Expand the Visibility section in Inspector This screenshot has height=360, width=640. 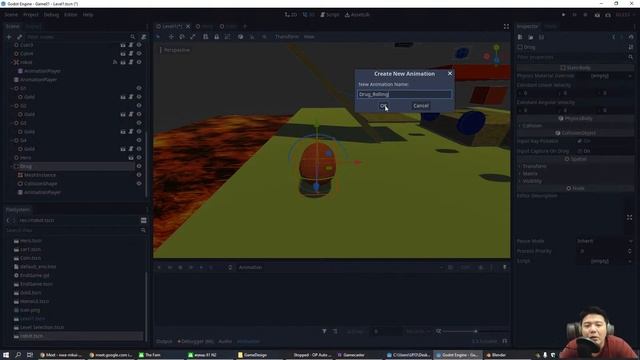pos(532,181)
